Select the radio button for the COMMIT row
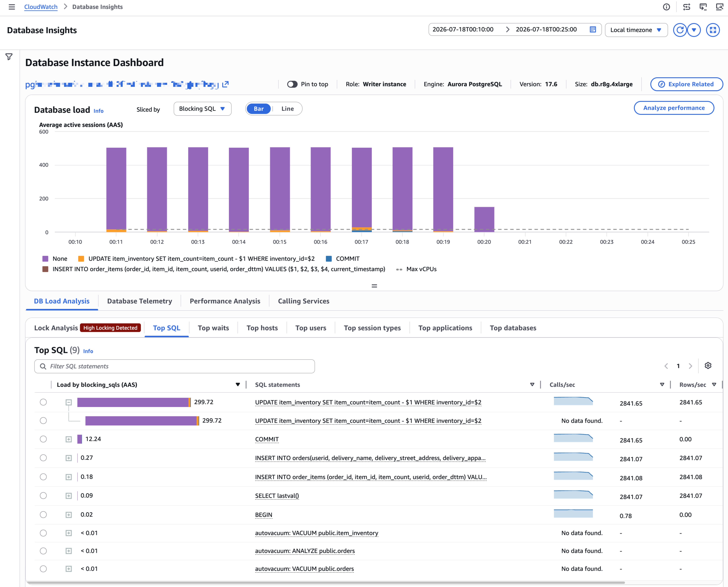 (x=43, y=439)
